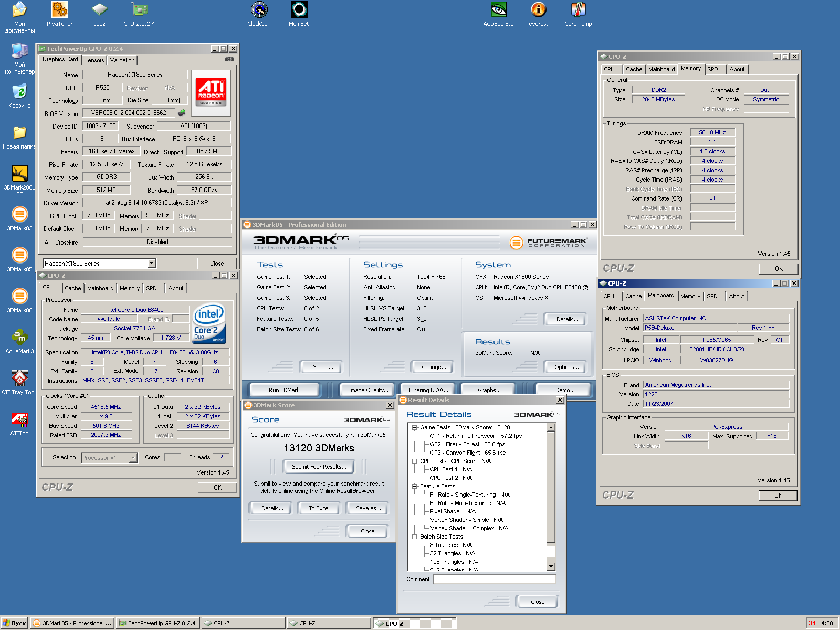Click the system Details... button in 3DMark05

coord(567,319)
